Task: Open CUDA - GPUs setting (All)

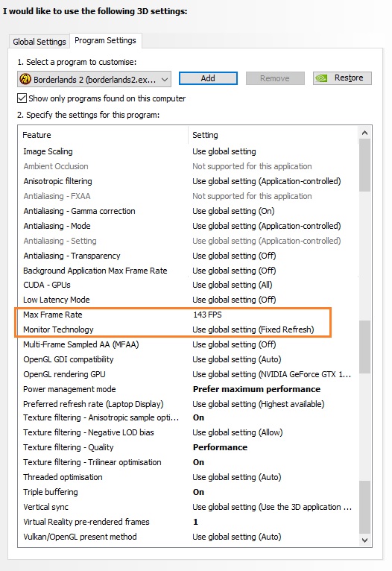Action: coord(233,285)
